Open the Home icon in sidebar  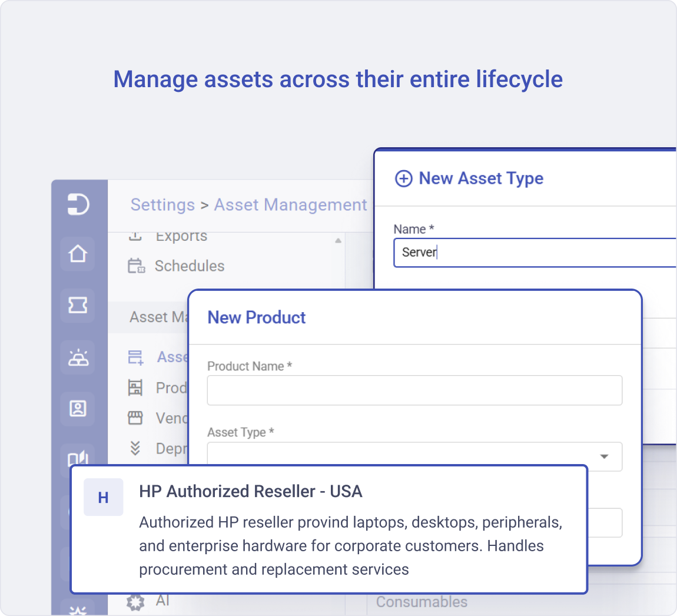78,254
